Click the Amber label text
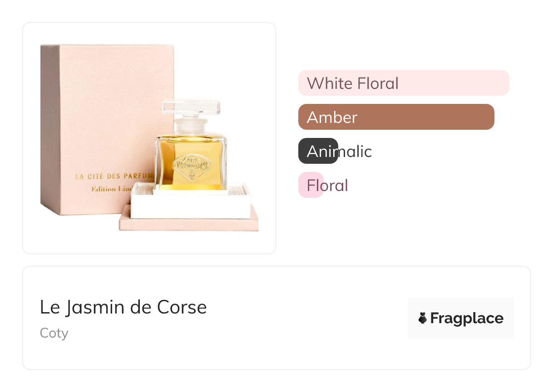 point(332,117)
